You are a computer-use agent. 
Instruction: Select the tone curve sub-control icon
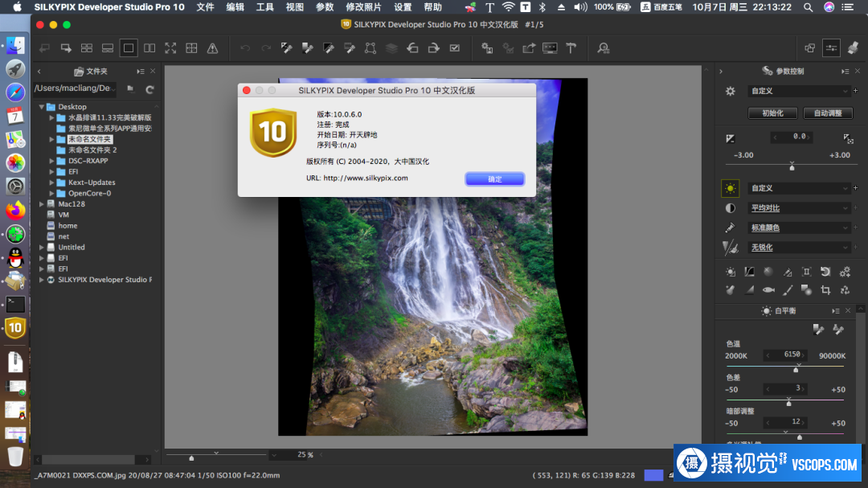[750, 272]
